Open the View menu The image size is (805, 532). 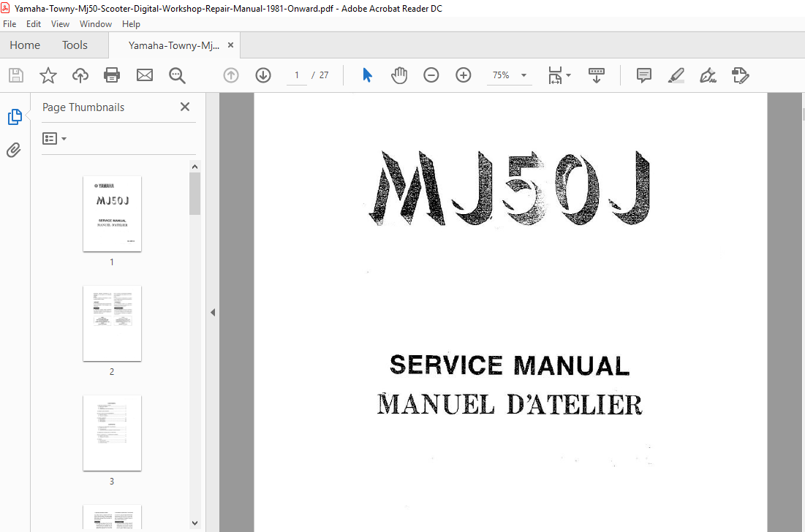[x=60, y=24]
